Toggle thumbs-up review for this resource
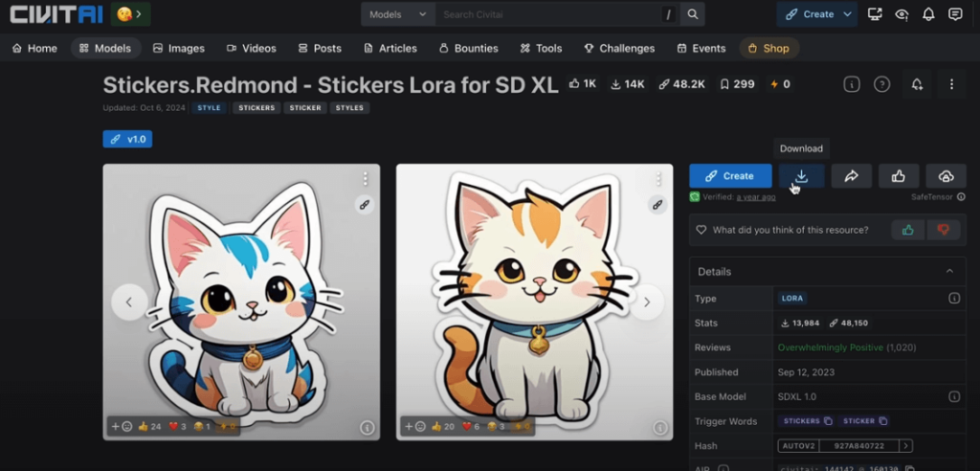Screen dimensions: 980x471 tap(907, 230)
